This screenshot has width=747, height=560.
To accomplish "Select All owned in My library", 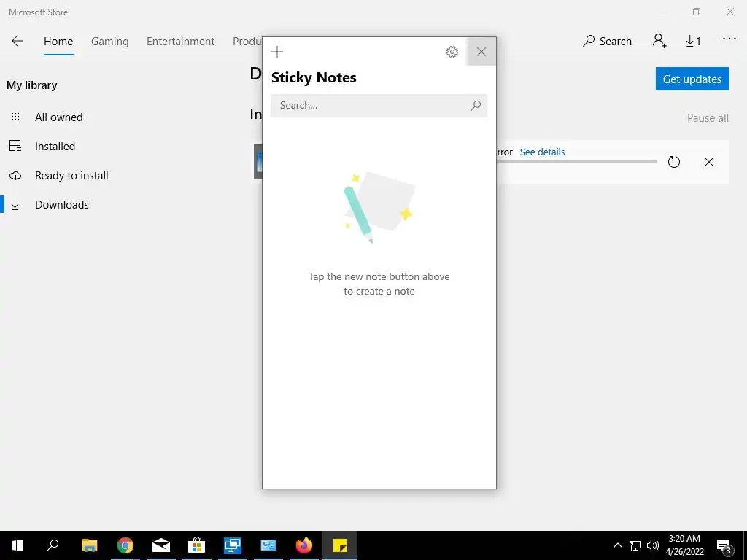I will [58, 117].
